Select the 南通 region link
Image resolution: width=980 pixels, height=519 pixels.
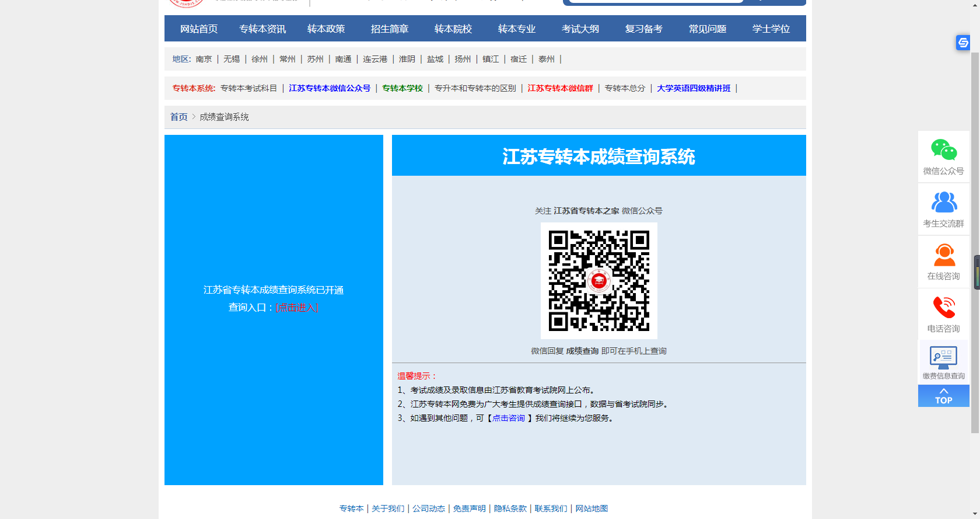coord(344,59)
